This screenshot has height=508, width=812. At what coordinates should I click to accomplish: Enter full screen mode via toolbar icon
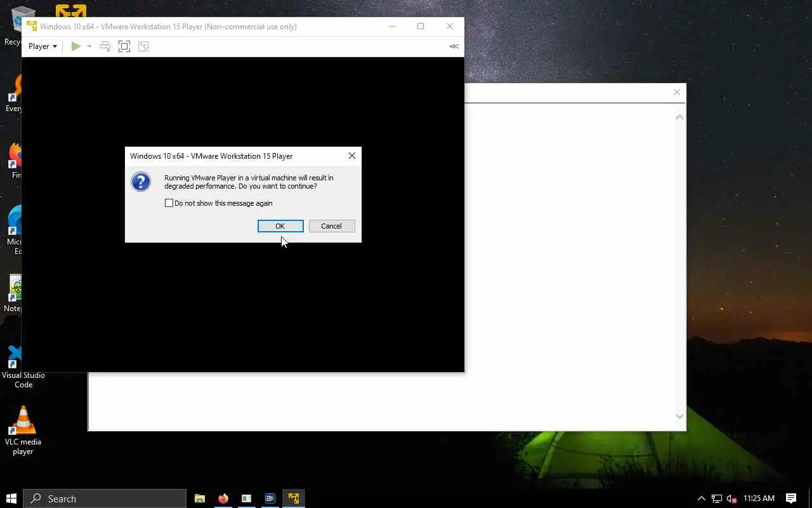click(124, 46)
